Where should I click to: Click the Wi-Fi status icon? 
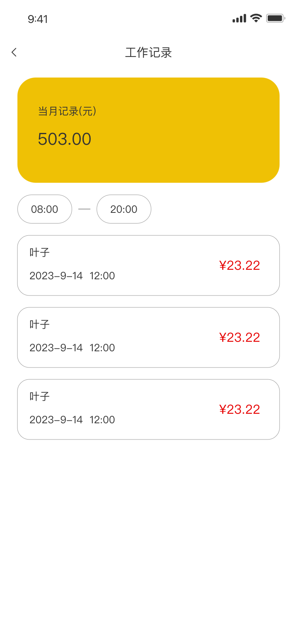point(256,18)
